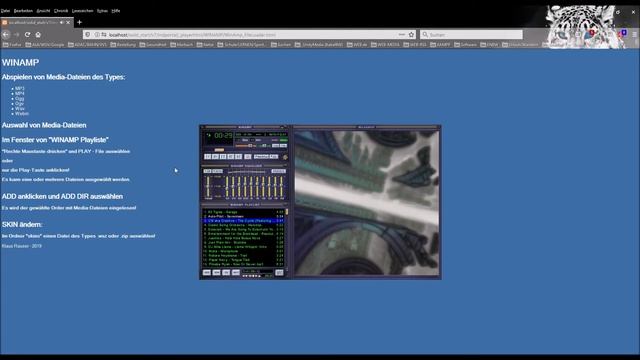640x360 pixels.
Task: Open the Suchen bookmarks folder
Action: coord(281,44)
